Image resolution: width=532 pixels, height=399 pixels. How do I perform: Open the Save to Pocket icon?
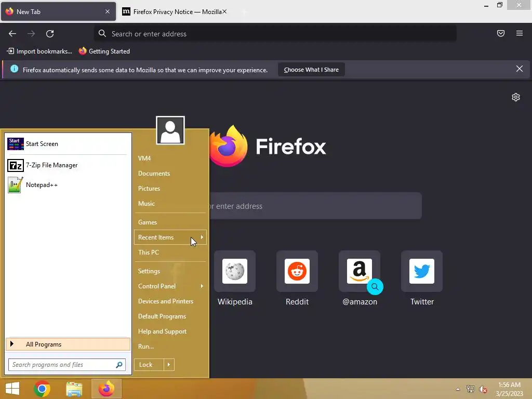click(x=500, y=33)
